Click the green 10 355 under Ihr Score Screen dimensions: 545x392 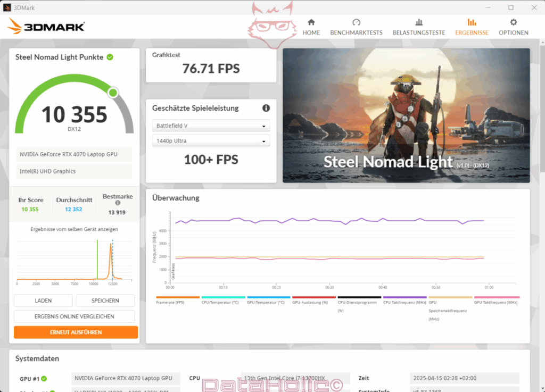[x=30, y=210]
